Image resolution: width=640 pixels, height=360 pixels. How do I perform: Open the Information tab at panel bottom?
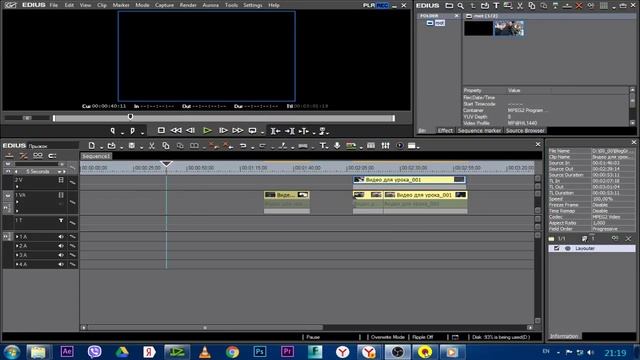pos(564,336)
